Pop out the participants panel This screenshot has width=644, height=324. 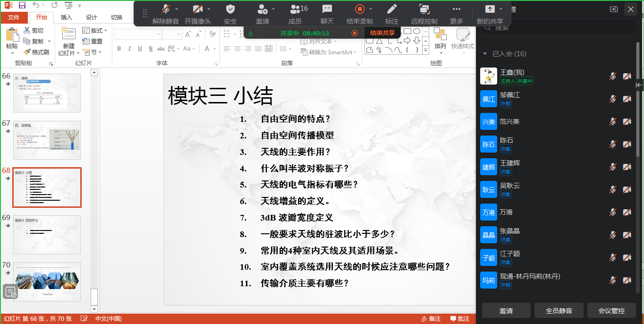click(x=613, y=9)
